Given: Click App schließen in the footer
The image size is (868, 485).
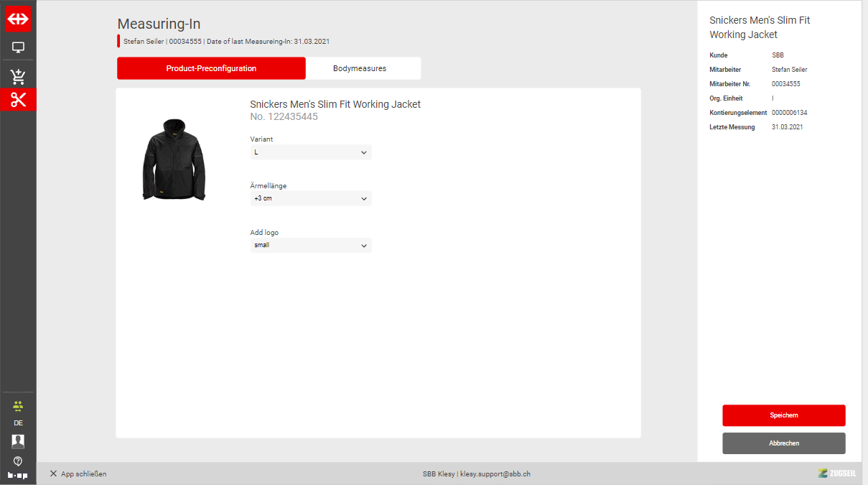Looking at the screenshot, I should [78, 474].
